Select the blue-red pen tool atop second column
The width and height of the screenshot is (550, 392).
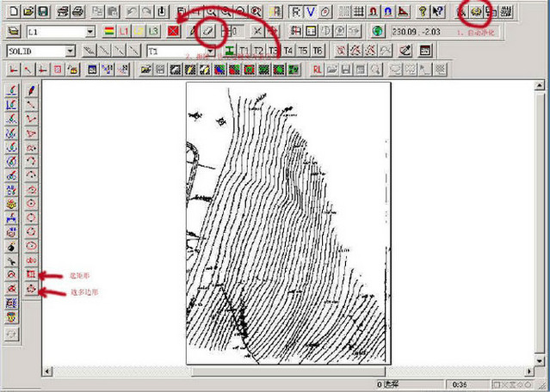[32, 90]
